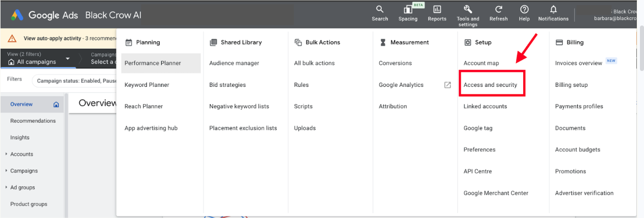Image resolution: width=644 pixels, height=218 pixels.
Task: Expand the Campaigns sidebar item
Action: (24, 171)
